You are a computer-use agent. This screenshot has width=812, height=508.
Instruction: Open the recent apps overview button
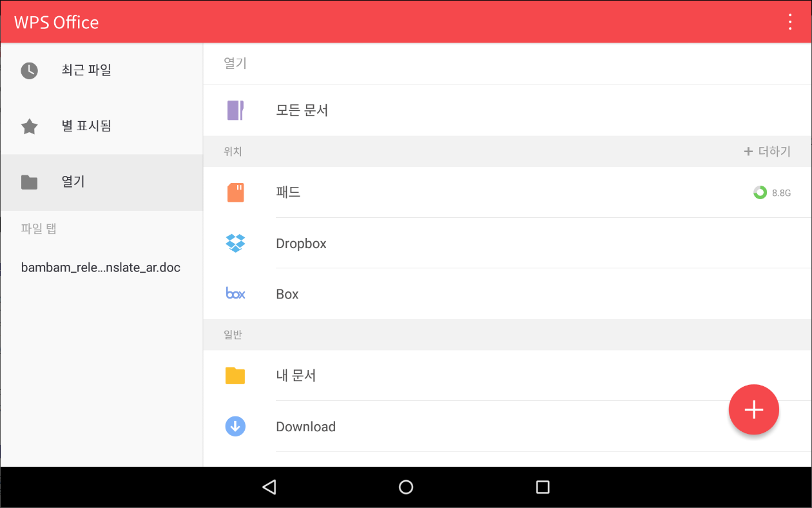click(x=542, y=487)
